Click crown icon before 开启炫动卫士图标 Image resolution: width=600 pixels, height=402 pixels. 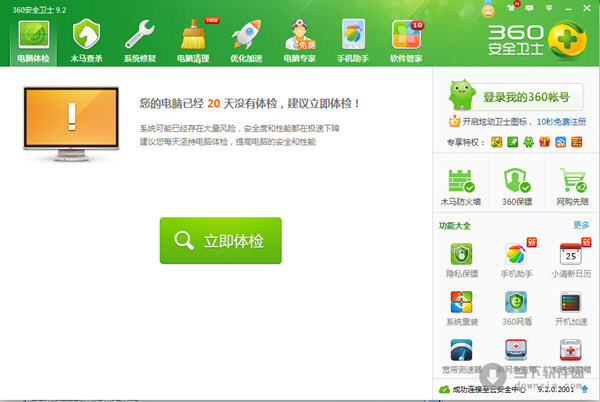454,121
